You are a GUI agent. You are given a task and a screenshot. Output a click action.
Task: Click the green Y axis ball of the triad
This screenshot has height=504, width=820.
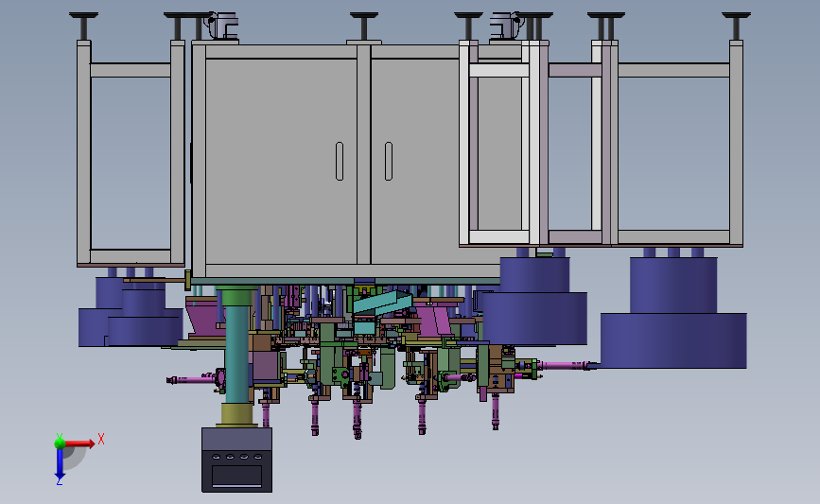(x=60, y=443)
